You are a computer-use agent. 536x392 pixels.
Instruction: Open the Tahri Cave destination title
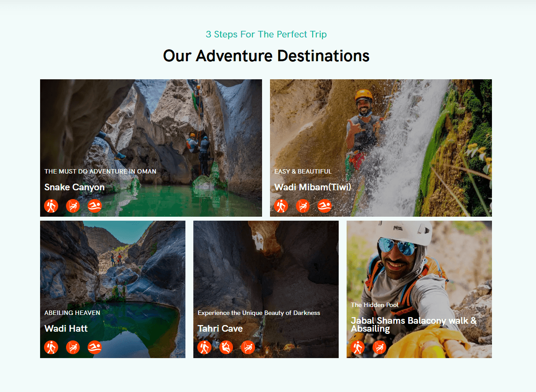click(220, 329)
